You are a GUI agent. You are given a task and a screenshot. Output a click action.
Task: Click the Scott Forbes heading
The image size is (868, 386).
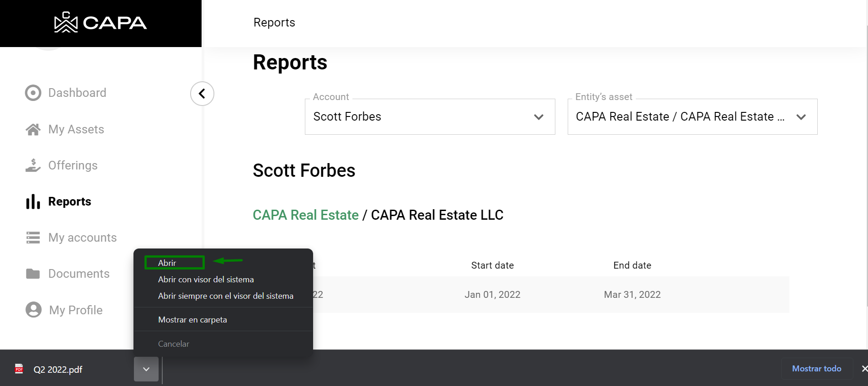[304, 170]
